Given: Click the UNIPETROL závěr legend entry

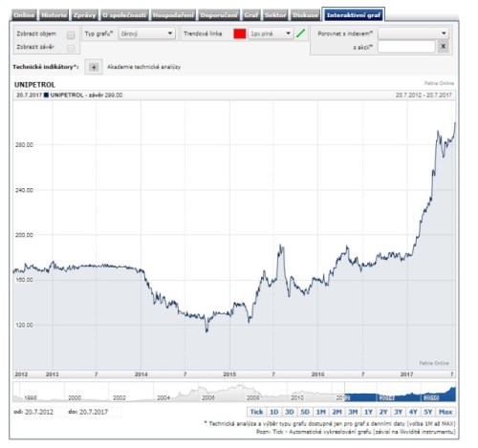Looking at the screenshot, I should 83,95.
